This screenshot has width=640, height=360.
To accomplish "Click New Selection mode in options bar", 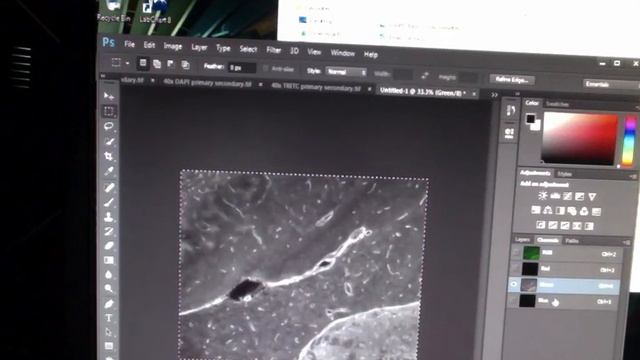I will click(143, 63).
